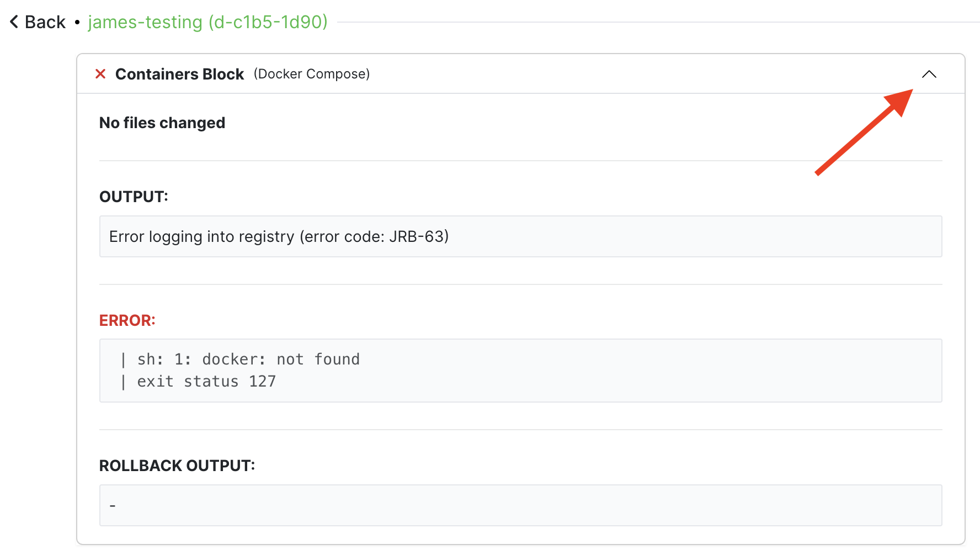
Task: Click the 'exit status 127' line
Action: [x=206, y=382]
